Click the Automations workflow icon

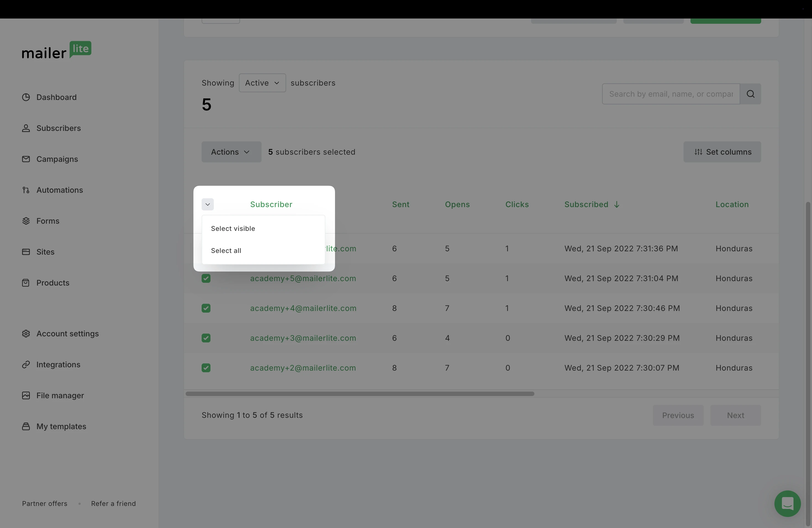pos(26,190)
